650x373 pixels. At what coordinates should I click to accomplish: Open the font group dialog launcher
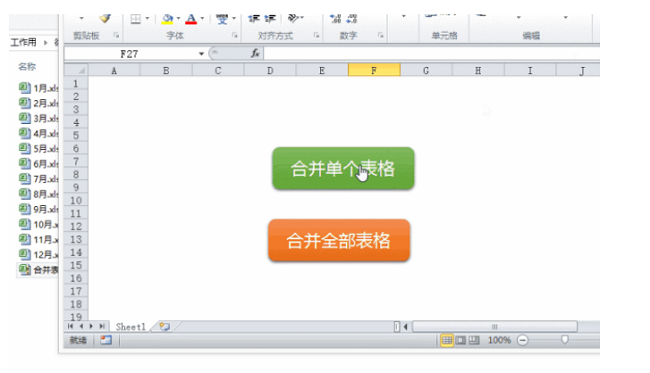pyautogui.click(x=235, y=36)
